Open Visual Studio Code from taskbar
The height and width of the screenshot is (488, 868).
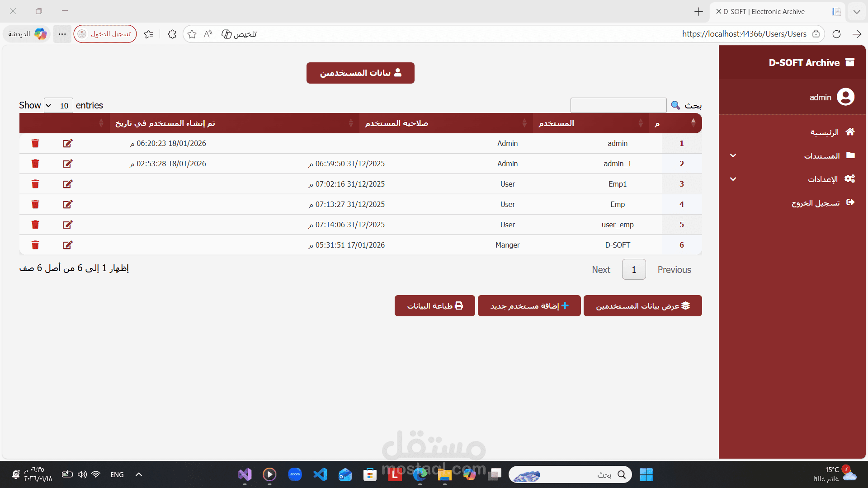point(321,474)
